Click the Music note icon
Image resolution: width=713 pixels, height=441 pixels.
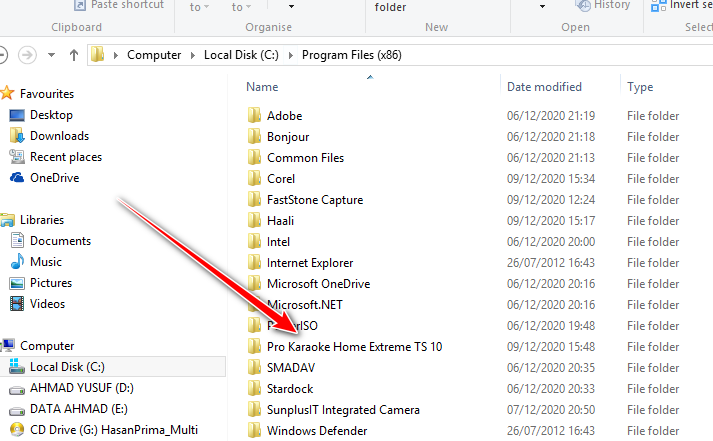pyautogui.click(x=17, y=261)
